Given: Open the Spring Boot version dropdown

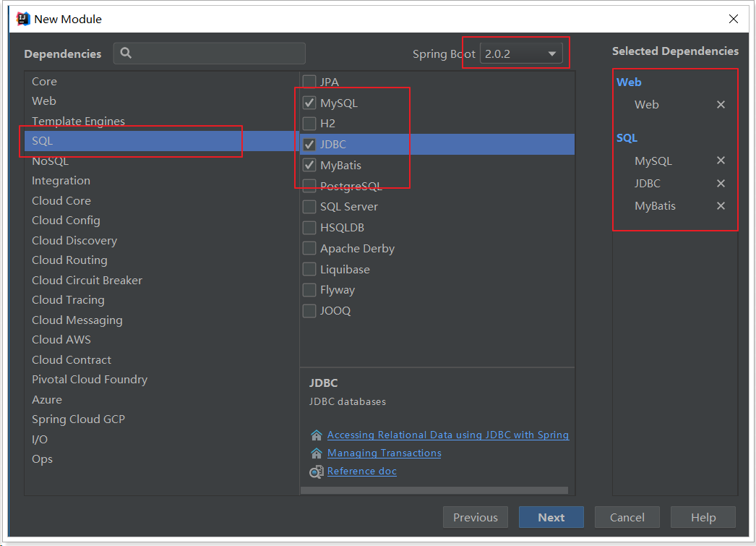Looking at the screenshot, I should [521, 54].
